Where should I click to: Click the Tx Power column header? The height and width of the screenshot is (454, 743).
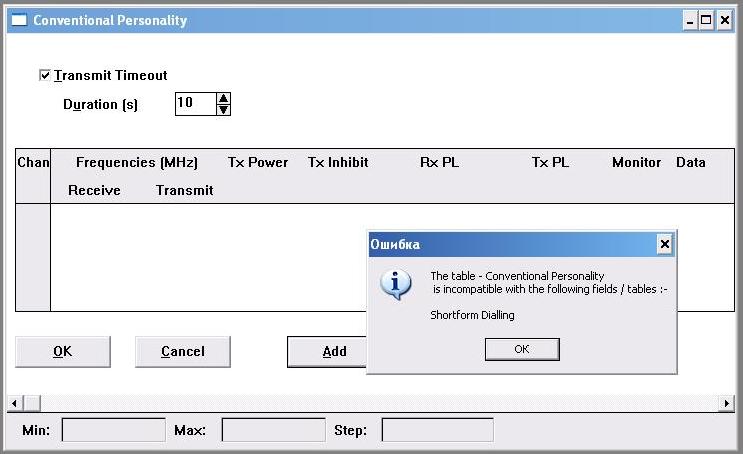tap(258, 162)
